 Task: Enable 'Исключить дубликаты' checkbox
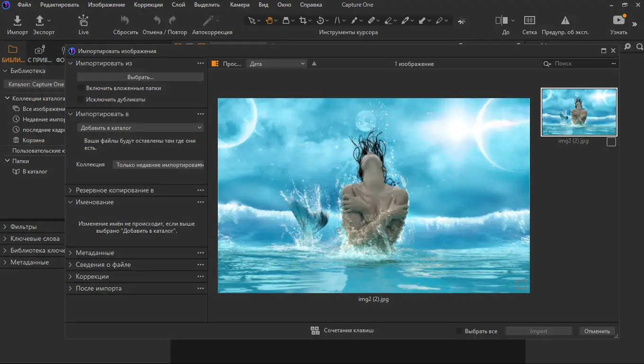pyautogui.click(x=81, y=100)
